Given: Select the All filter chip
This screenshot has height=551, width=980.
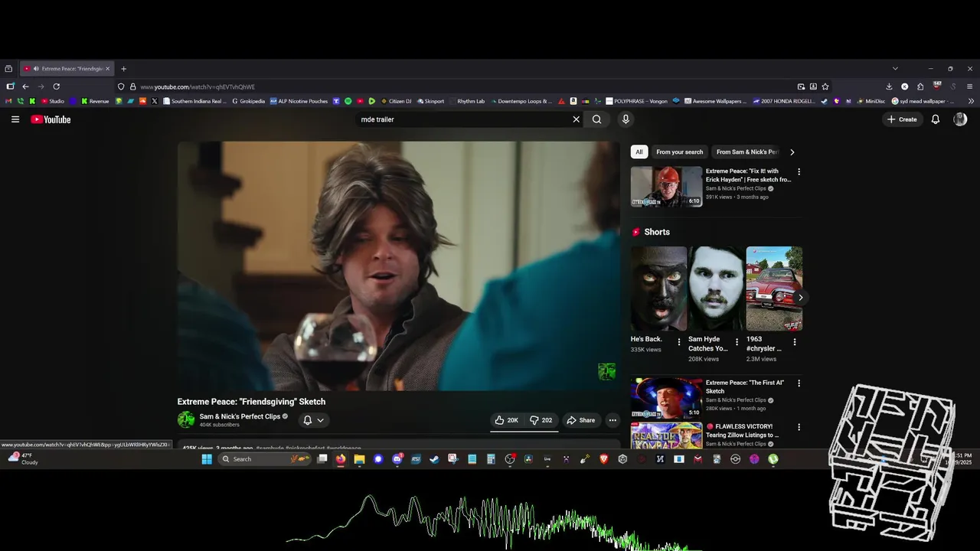Looking at the screenshot, I should (x=639, y=152).
